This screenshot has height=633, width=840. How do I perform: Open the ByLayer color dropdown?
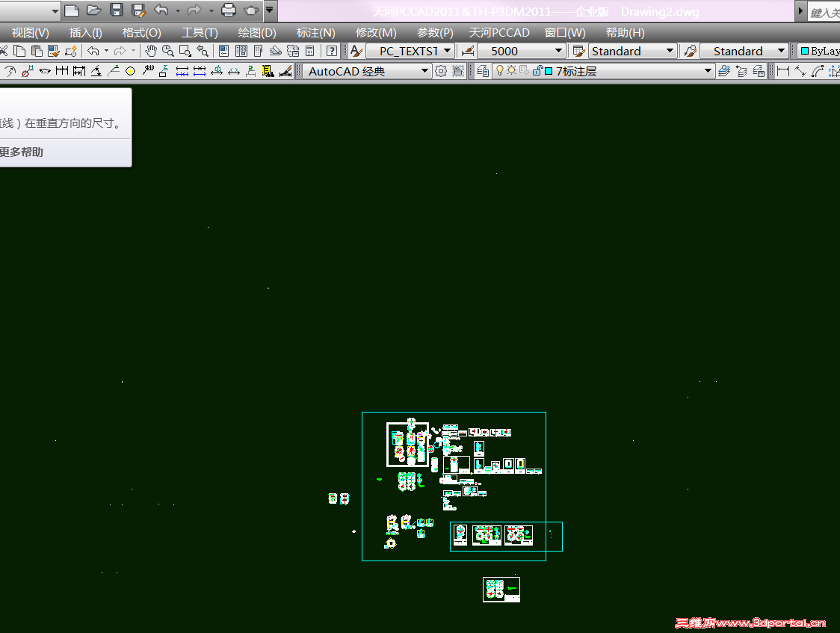pyautogui.click(x=818, y=51)
